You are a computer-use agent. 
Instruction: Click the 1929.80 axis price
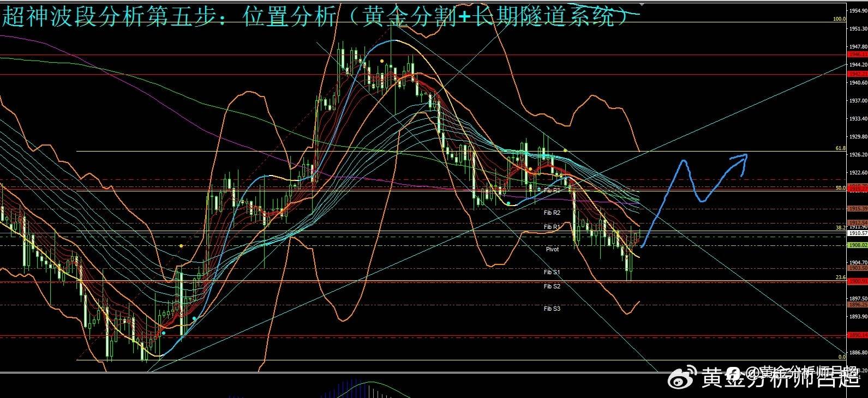coord(858,137)
